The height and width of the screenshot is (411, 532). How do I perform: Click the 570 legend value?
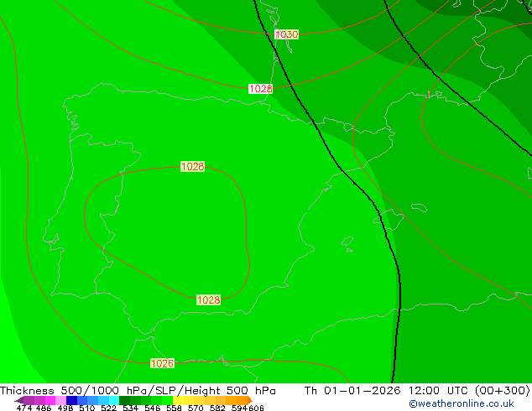tap(196, 408)
